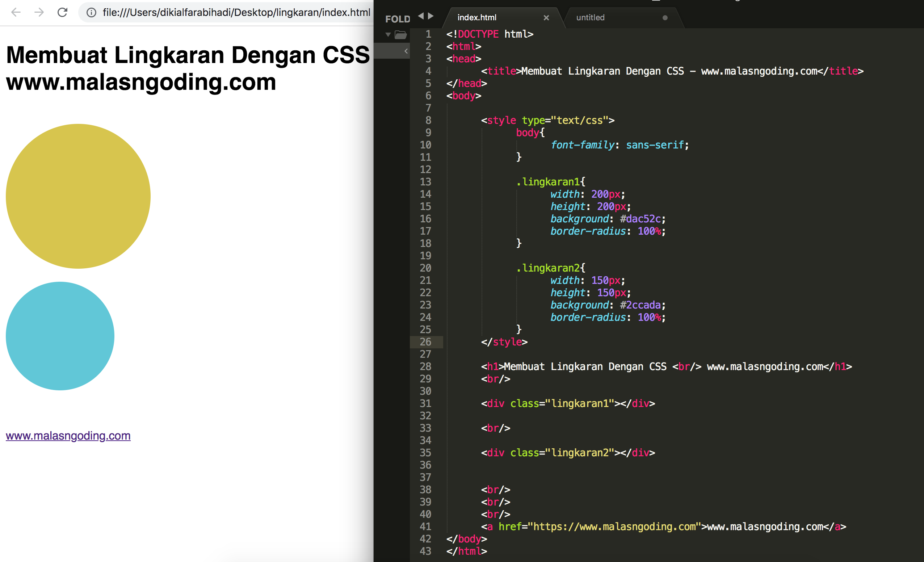
Task: Click the closing body tag on line 42
Action: [466, 539]
